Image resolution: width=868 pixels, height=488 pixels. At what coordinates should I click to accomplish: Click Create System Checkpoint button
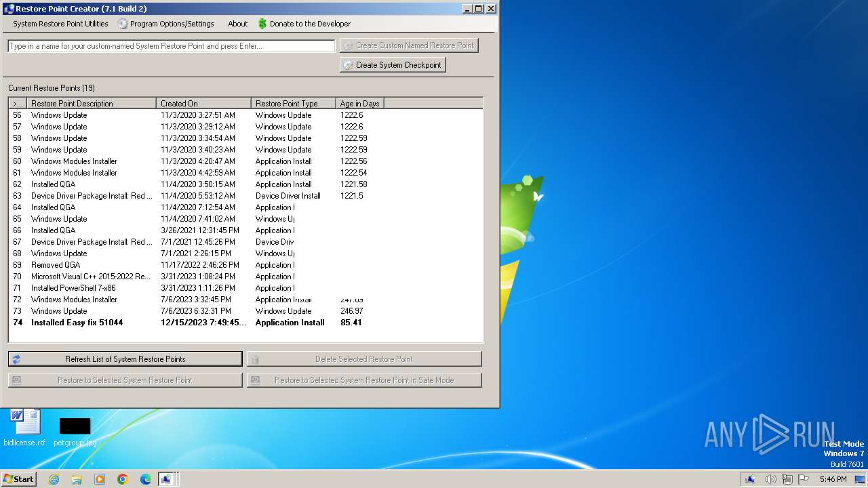393,65
